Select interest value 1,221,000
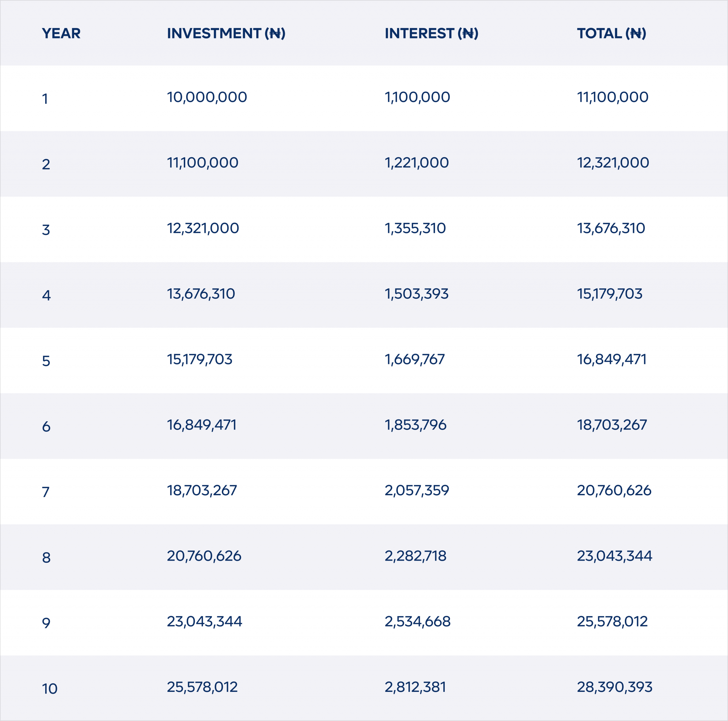Screen dimensions: 728x721 (417, 163)
